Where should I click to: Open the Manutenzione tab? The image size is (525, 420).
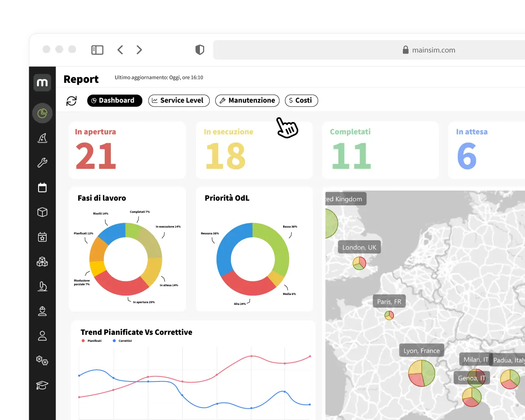(x=247, y=100)
